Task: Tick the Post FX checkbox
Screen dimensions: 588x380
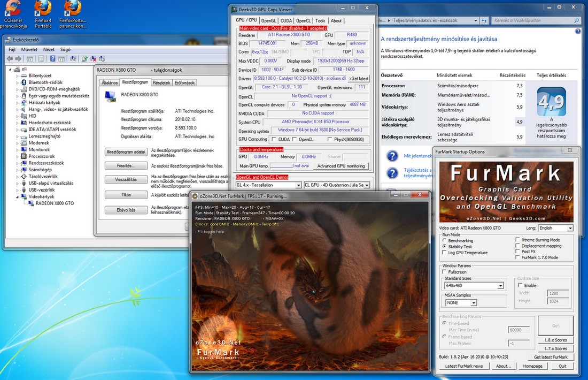Action: (518, 252)
